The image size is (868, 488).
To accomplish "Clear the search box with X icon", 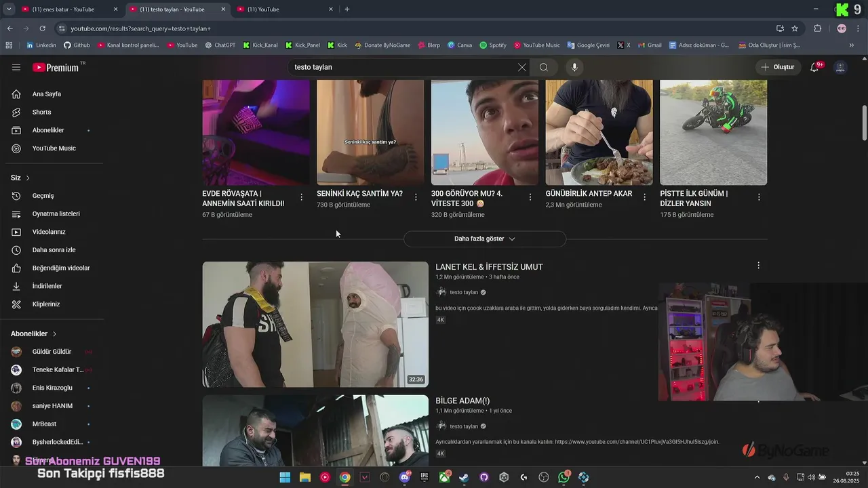I will [521, 67].
